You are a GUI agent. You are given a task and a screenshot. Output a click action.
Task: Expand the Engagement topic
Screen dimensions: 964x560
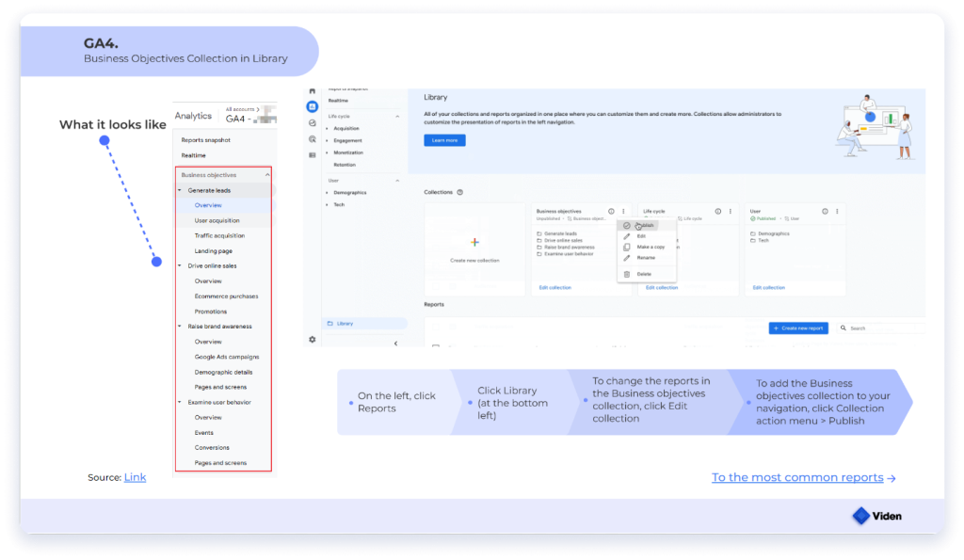point(327,141)
